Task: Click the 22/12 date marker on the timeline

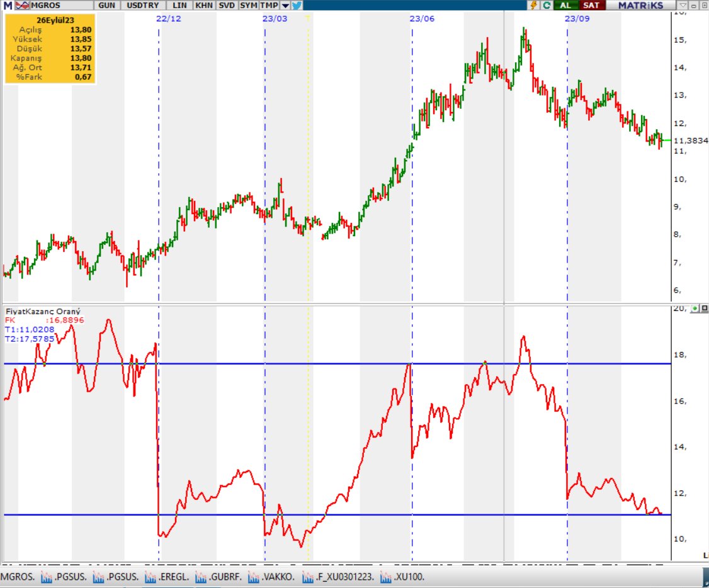Action: point(168,18)
